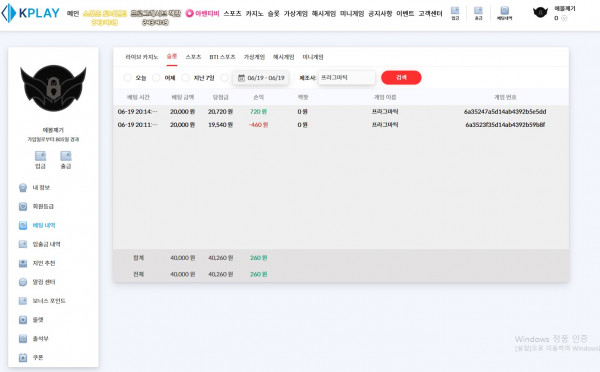Open 미니게임 in the top navigation
The width and height of the screenshot is (600, 372).
352,13
